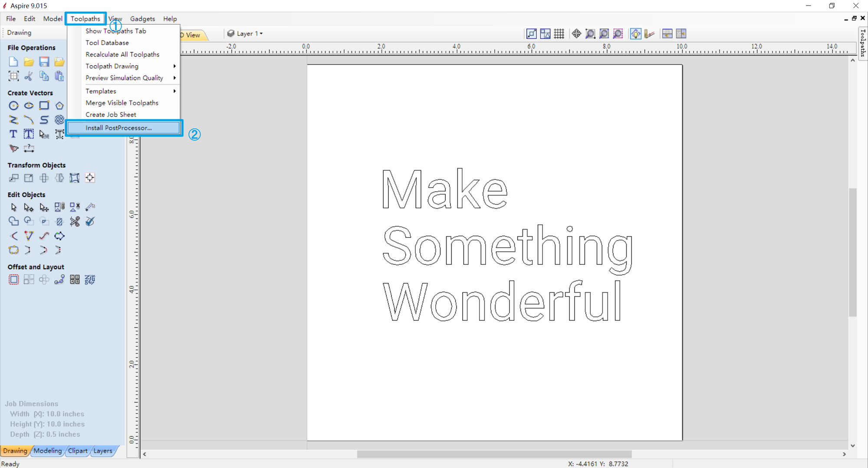Click the Distort Object icon
Screen dimensions: 868x468
point(75,178)
